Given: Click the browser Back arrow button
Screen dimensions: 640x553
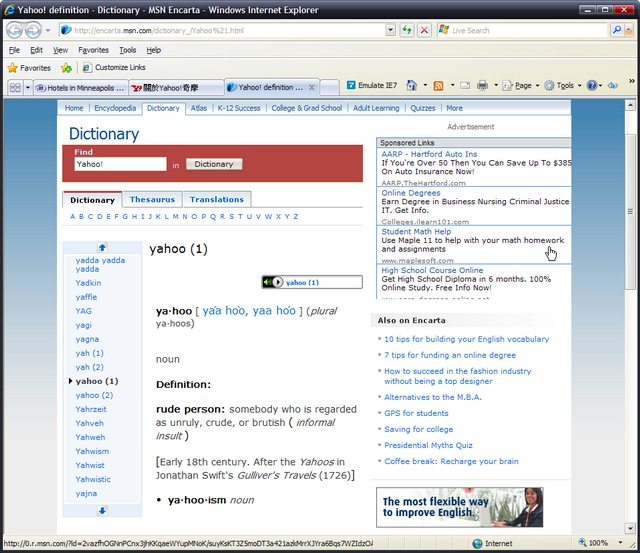Looking at the screenshot, I should [x=14, y=30].
